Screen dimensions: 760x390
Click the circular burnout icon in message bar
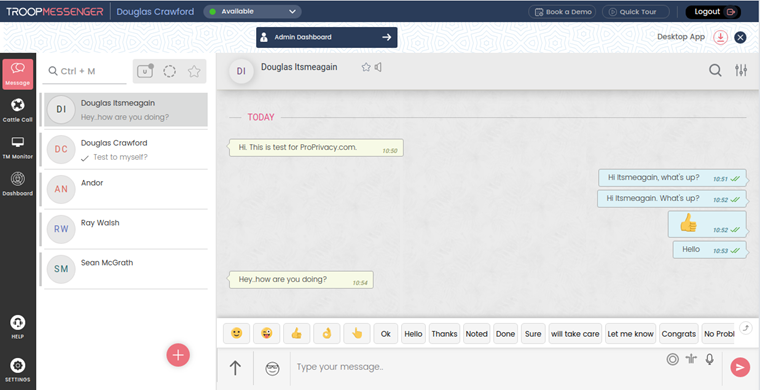coord(672,359)
